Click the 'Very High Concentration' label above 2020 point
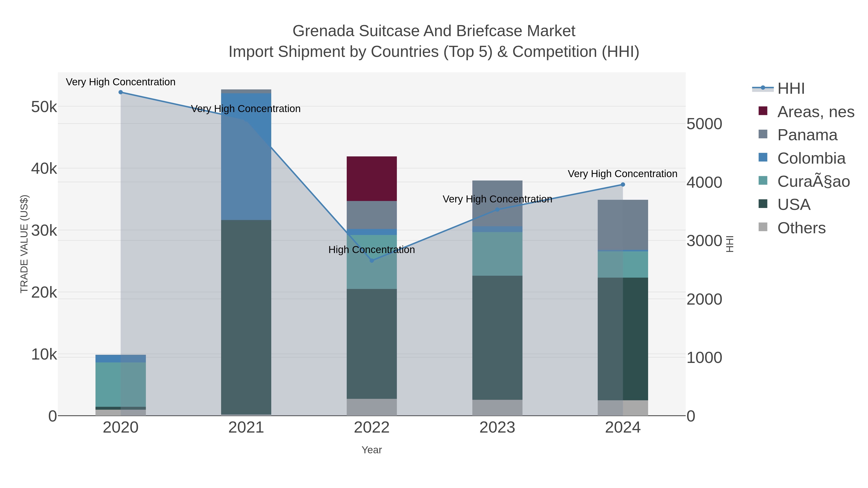The image size is (868, 488). pos(121,82)
